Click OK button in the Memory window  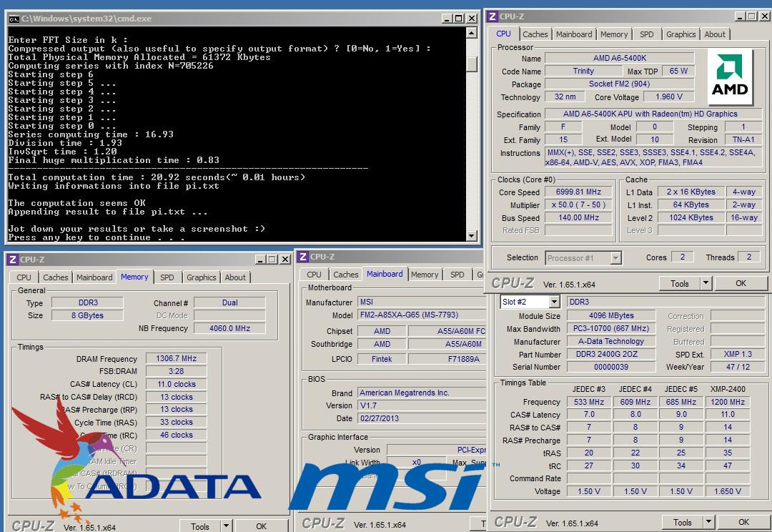click(x=262, y=526)
